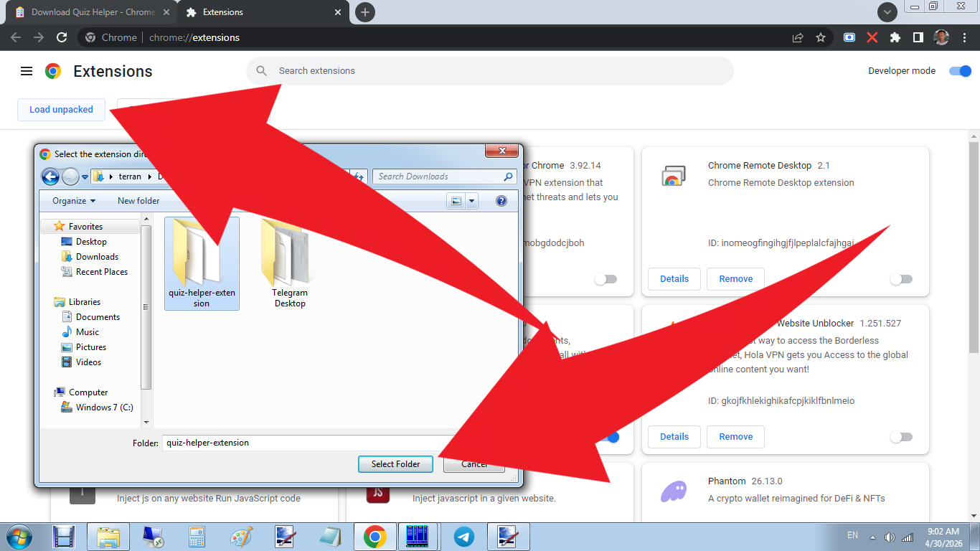
Task: Open Paint from the taskbar
Action: 241,537
